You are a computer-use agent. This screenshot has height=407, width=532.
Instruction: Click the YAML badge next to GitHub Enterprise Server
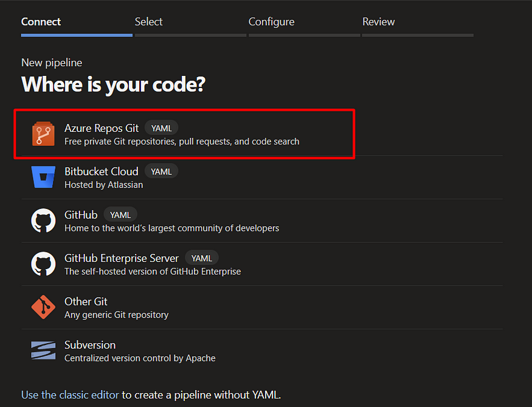(201, 259)
